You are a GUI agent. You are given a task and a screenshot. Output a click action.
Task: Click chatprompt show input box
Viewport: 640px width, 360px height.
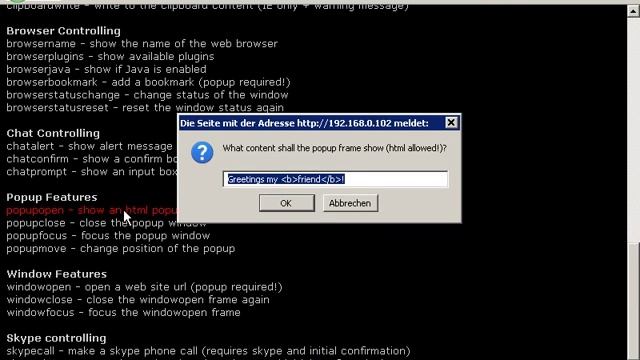point(92,172)
